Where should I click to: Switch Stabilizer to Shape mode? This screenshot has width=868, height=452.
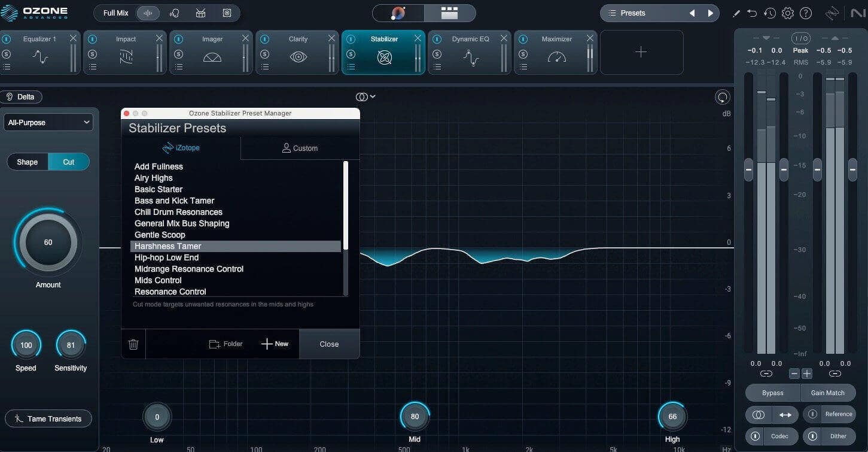click(x=28, y=162)
